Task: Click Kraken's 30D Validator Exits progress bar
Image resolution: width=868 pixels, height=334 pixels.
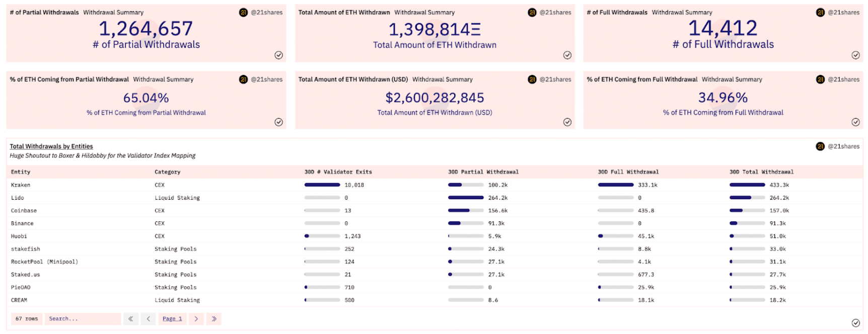Action: (x=322, y=185)
